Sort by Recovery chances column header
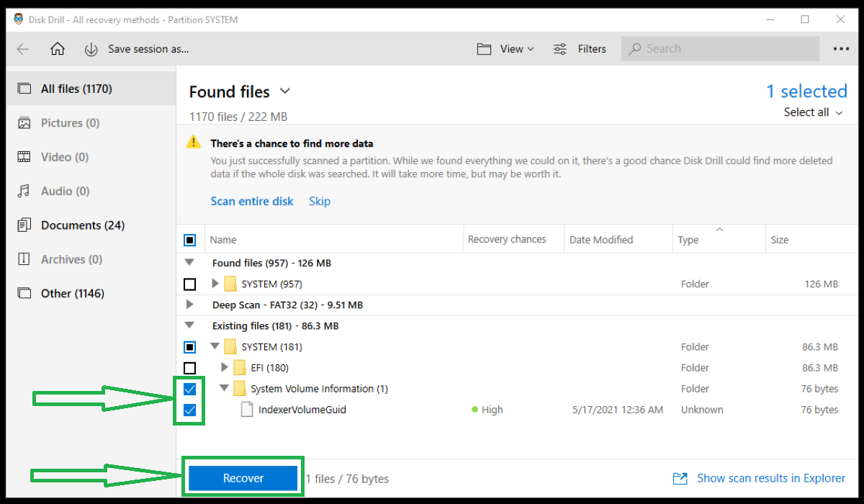The image size is (864, 504). click(507, 239)
